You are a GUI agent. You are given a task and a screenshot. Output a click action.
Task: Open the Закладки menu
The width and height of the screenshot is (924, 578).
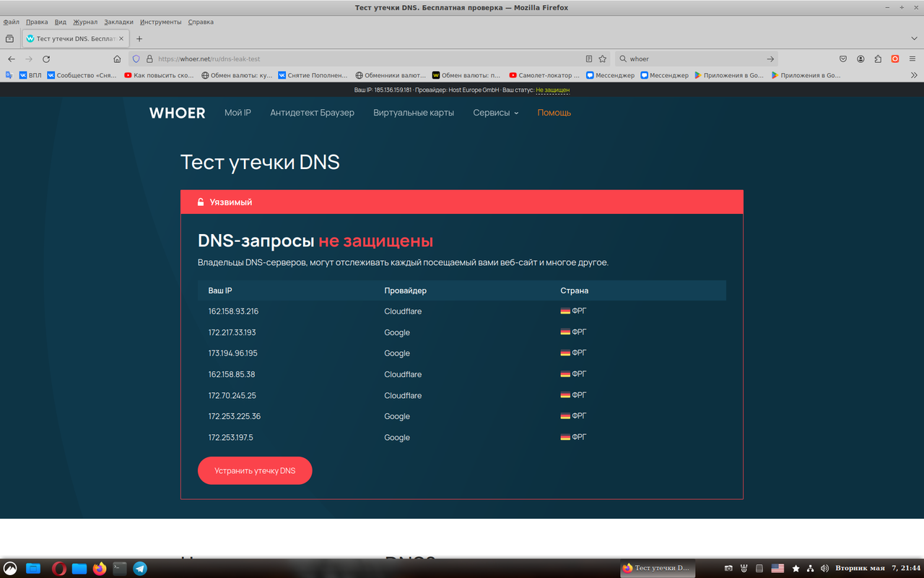pos(119,22)
